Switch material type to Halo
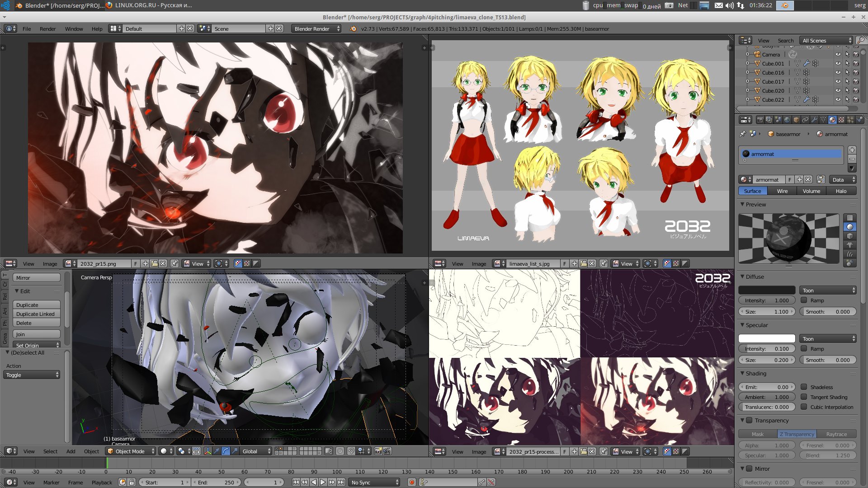Viewport: 868px width, 488px height. click(x=841, y=191)
